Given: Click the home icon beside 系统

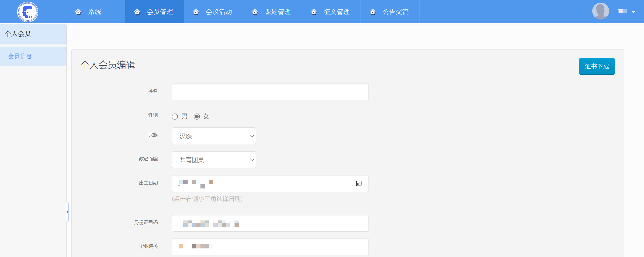Looking at the screenshot, I should (x=78, y=12).
